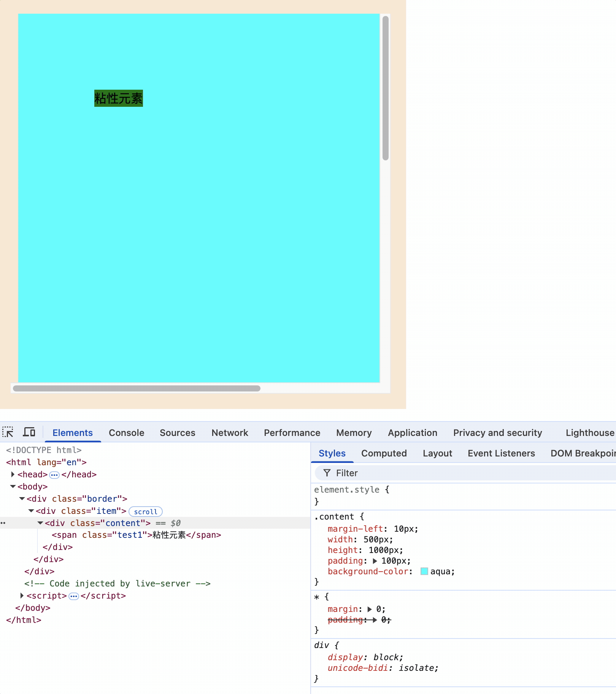The height and width of the screenshot is (694, 616).
Task: Collapse the div class item node
Action: click(31, 511)
